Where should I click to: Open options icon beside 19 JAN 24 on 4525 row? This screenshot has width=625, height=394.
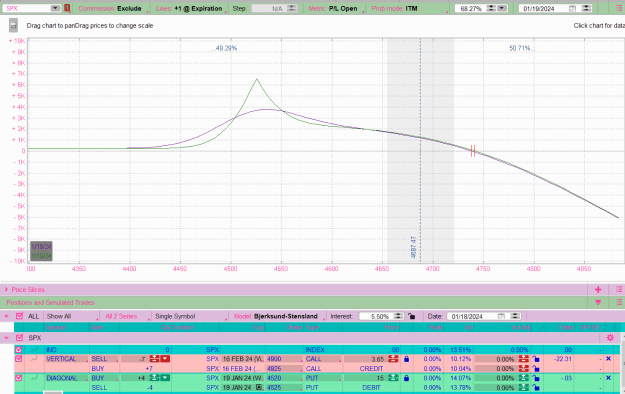pos(259,387)
